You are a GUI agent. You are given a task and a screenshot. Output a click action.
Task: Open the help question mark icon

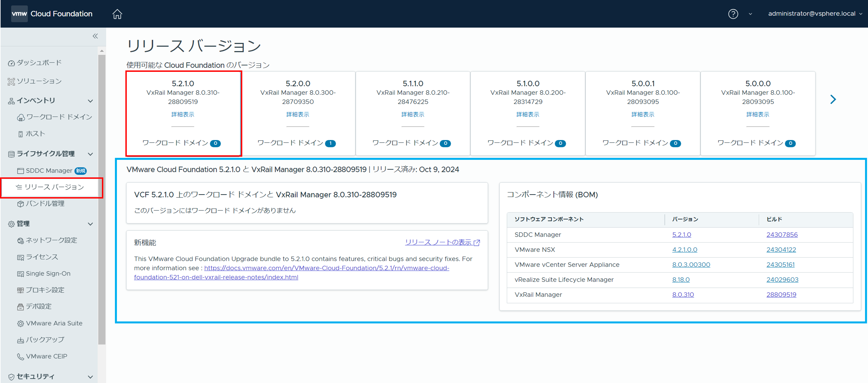point(733,14)
